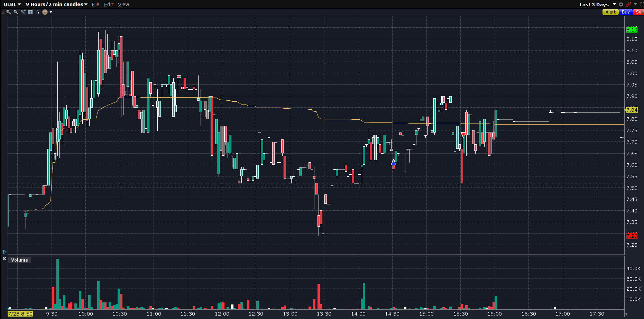This screenshot has height=319, width=644.
Task: Expand the crosshair tool options arrow
Action: (51, 12)
